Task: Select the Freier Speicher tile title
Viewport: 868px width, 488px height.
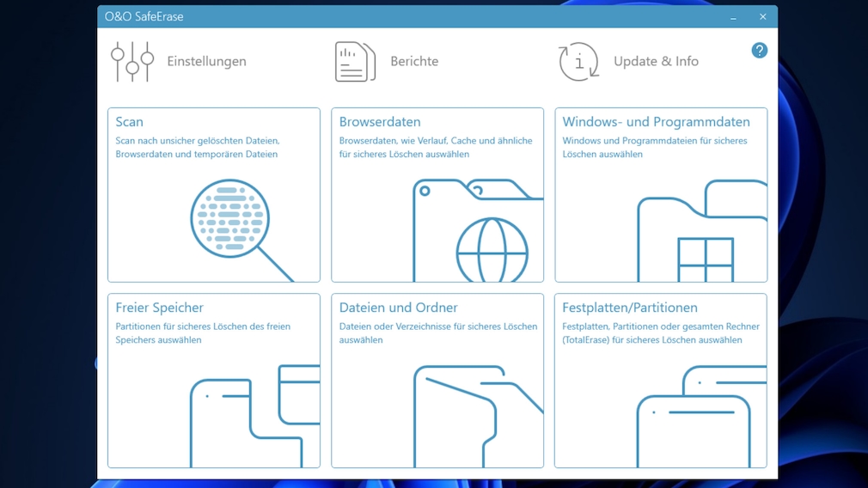Action: click(160, 308)
